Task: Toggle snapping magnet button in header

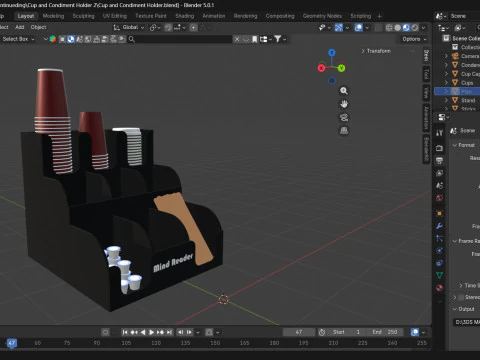Action: [168, 27]
